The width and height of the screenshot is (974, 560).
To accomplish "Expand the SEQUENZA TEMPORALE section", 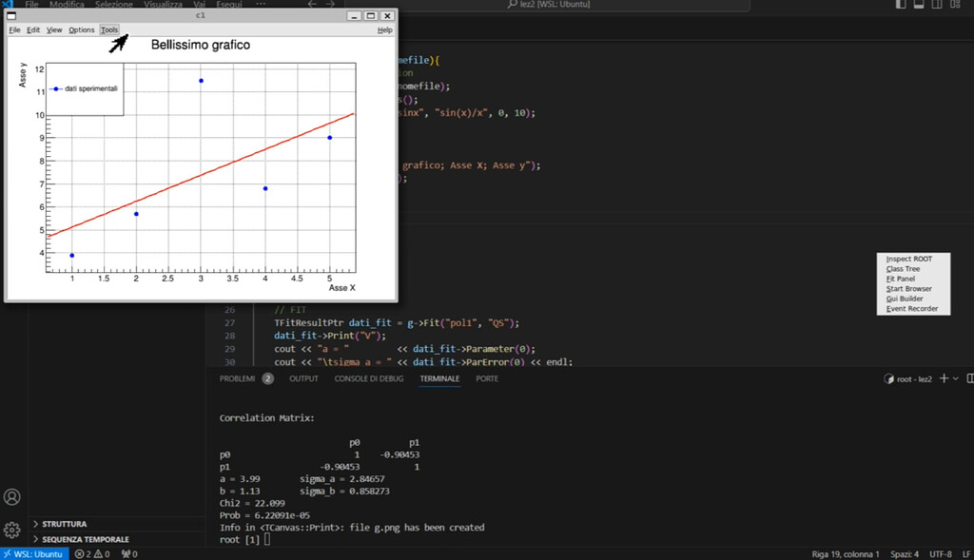I will point(84,539).
